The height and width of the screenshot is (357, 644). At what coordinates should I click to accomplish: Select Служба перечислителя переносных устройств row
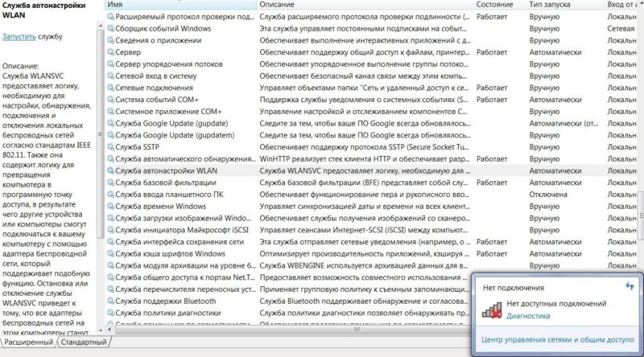tap(287, 289)
